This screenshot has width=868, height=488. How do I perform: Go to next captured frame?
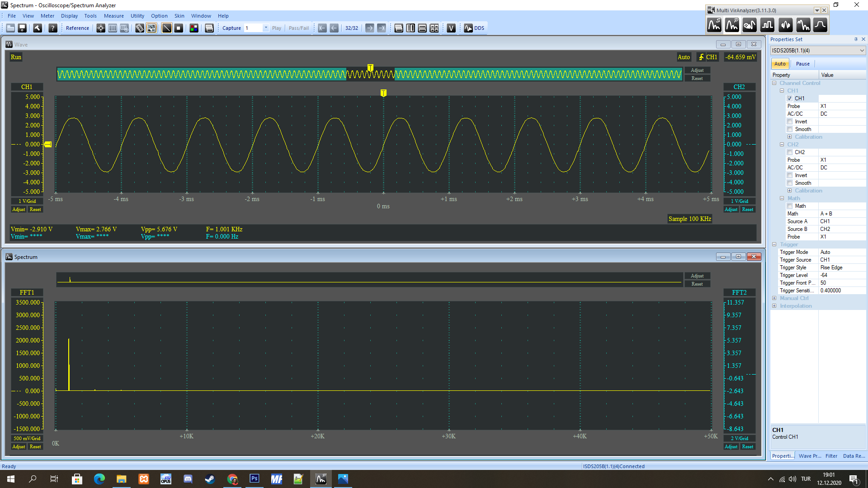point(370,28)
